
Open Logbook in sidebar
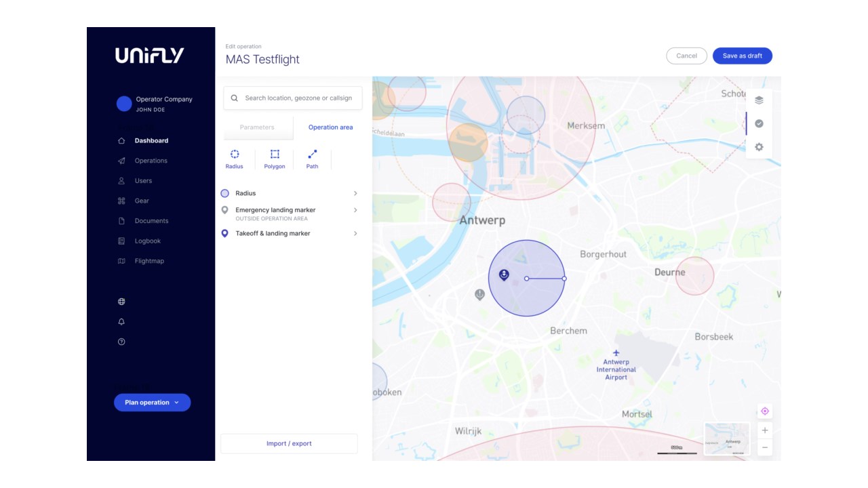[148, 241]
